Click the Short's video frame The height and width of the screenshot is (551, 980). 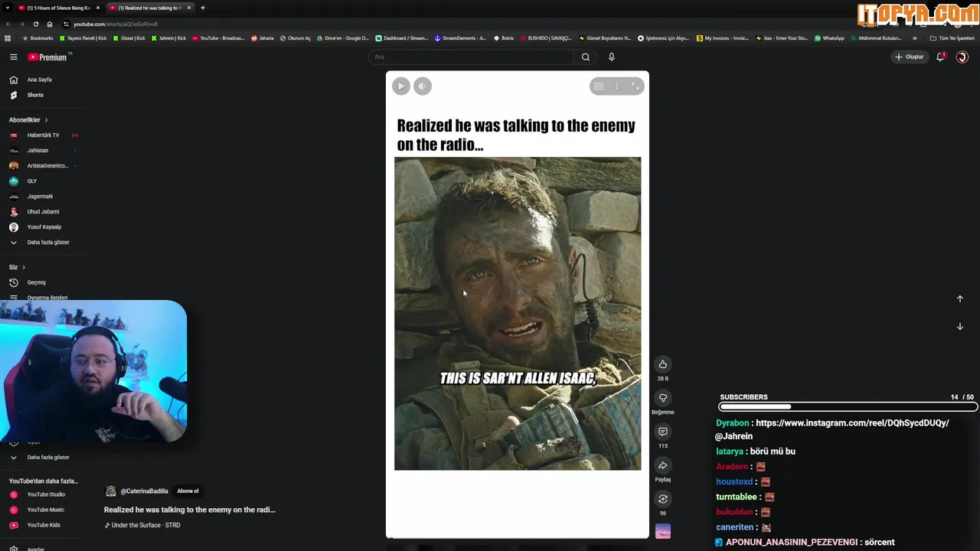pos(518,314)
